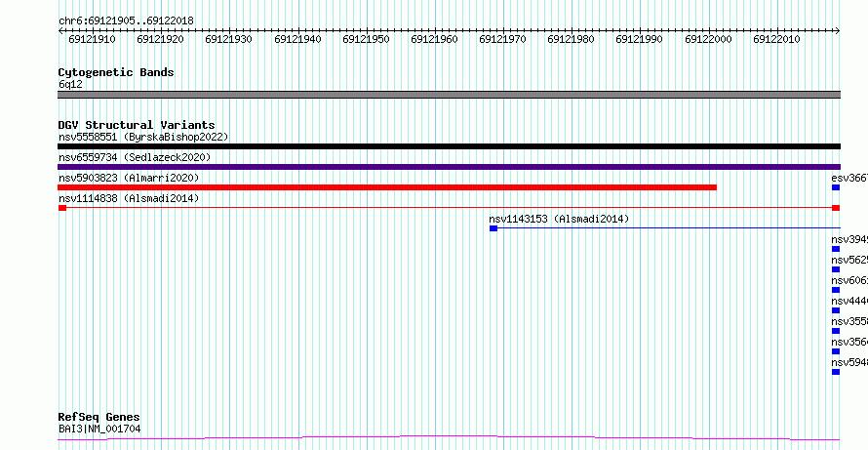Click the blue start block of nsv1143153
Screen dimensions: 868x450
point(493,228)
